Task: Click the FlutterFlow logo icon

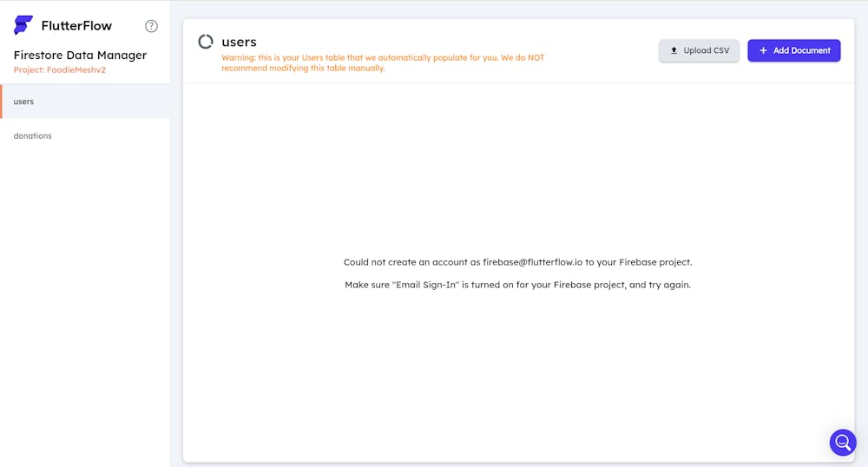Action: tap(23, 25)
